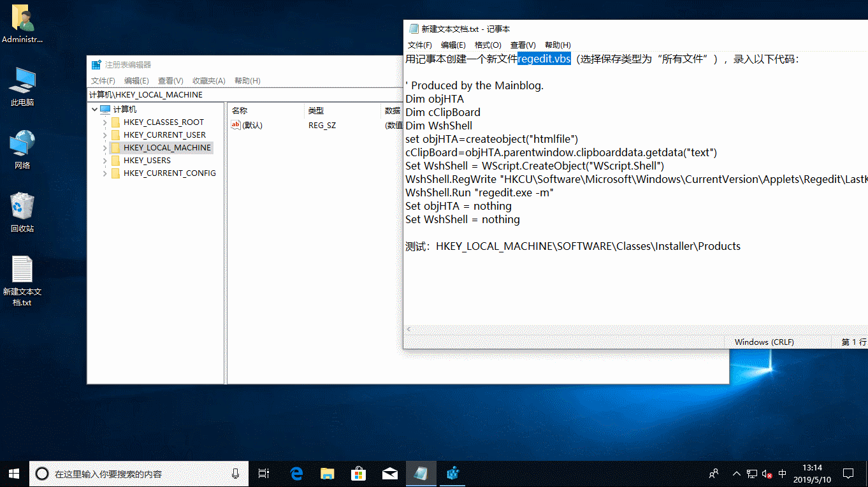Select HKEY_CURRENT_CONFIG key

coord(170,173)
